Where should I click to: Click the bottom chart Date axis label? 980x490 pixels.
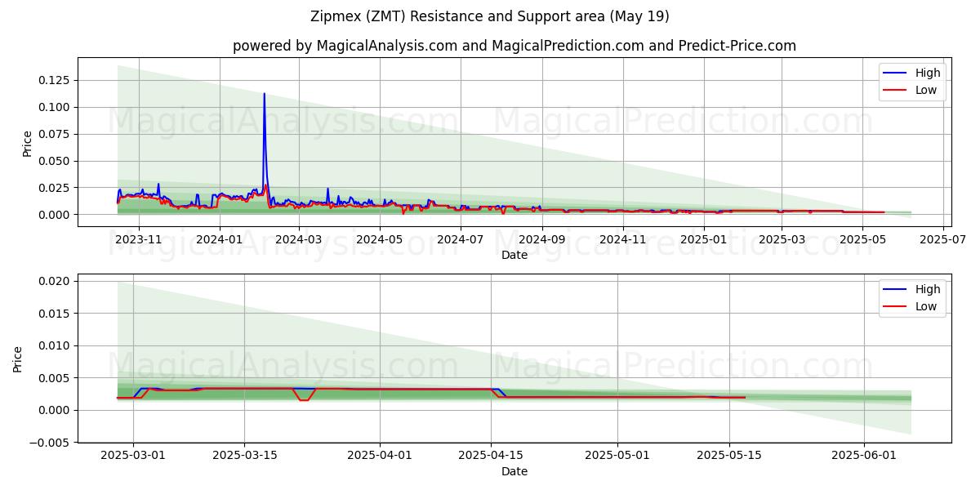click(x=514, y=471)
